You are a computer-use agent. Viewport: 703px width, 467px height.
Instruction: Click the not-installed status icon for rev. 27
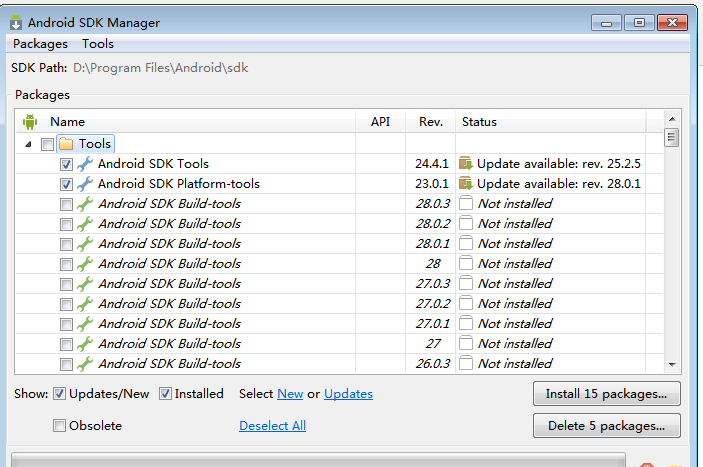point(466,344)
